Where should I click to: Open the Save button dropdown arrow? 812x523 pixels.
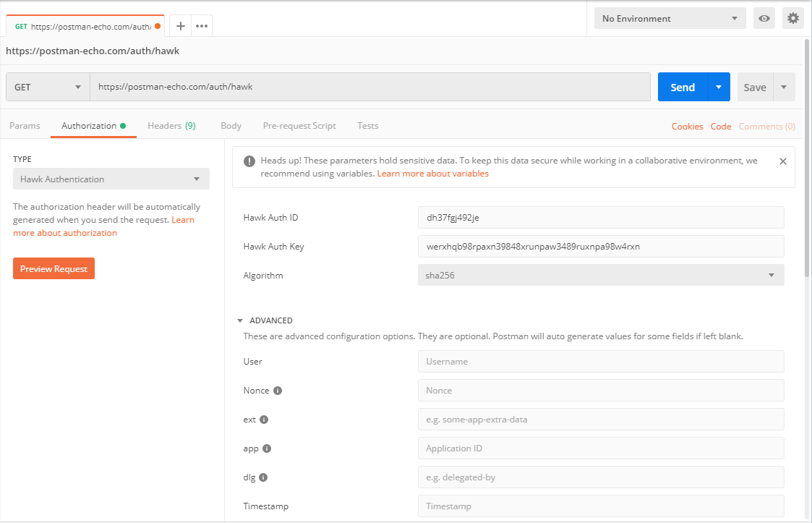point(784,87)
